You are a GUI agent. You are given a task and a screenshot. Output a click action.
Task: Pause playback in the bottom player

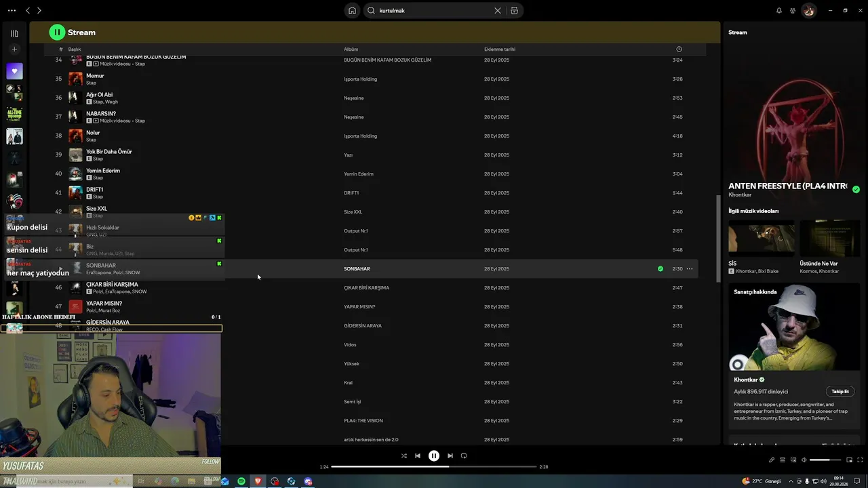pyautogui.click(x=434, y=456)
